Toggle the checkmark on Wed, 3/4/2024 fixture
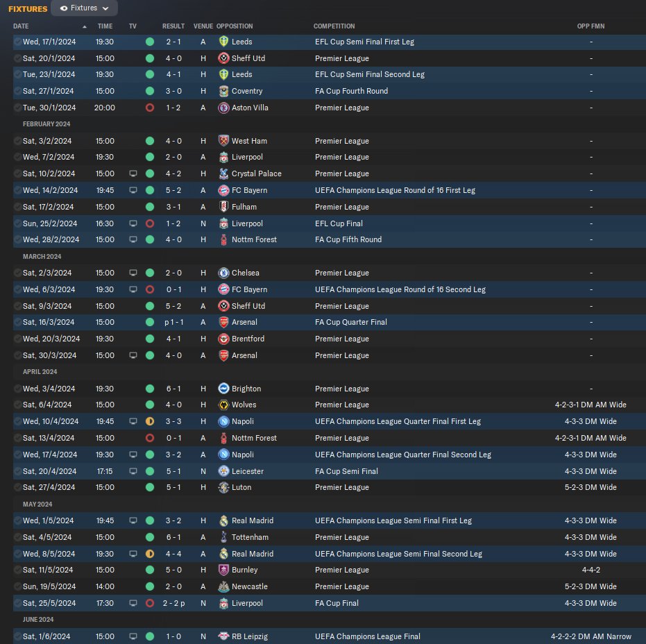The width and height of the screenshot is (646, 644). coord(18,389)
